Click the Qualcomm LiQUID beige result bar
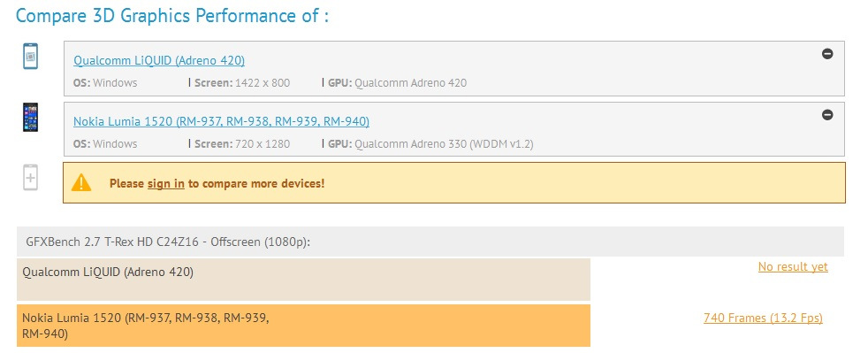The width and height of the screenshot is (868, 353). (x=303, y=280)
